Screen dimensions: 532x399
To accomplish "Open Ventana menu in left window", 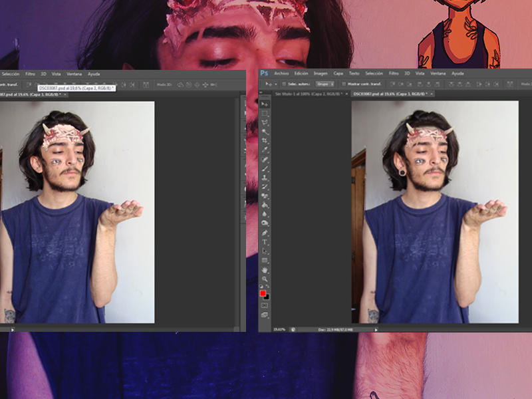I will click(74, 74).
